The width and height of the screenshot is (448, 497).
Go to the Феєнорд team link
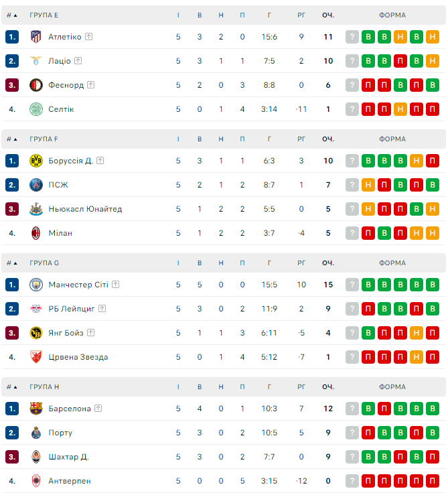tap(66, 85)
